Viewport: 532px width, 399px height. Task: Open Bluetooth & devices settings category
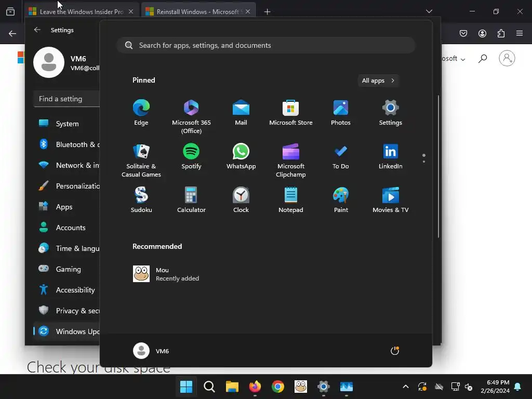(66, 144)
